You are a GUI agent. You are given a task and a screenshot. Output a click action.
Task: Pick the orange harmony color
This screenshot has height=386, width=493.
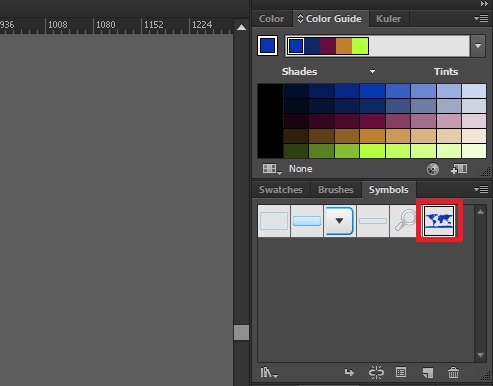[x=344, y=46]
